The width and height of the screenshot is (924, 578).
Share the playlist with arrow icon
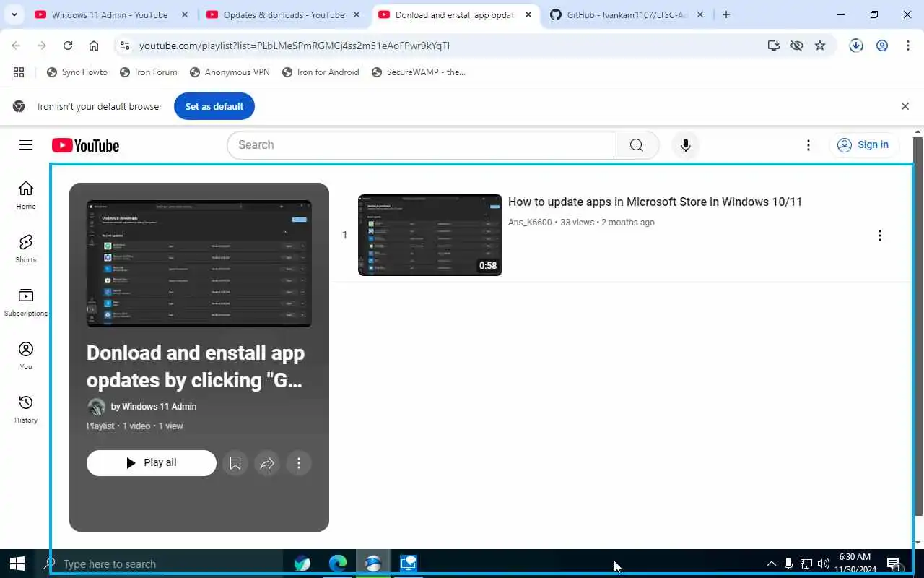tap(267, 463)
